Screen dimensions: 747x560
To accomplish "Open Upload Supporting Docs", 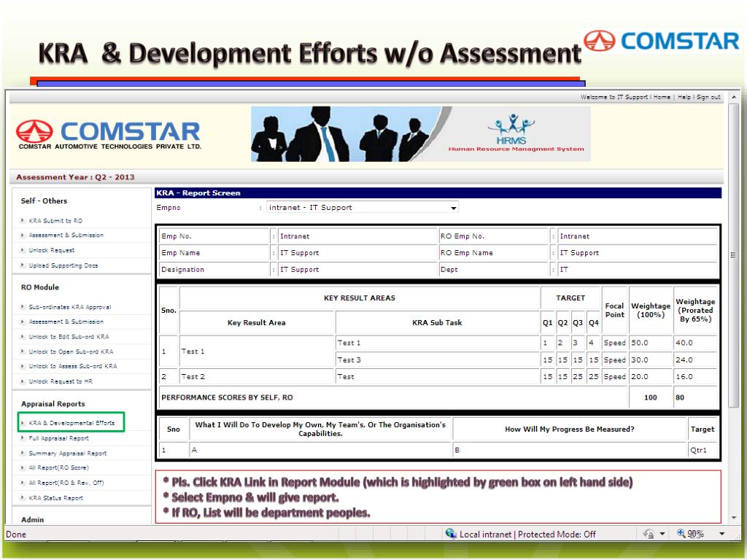I will (63, 265).
